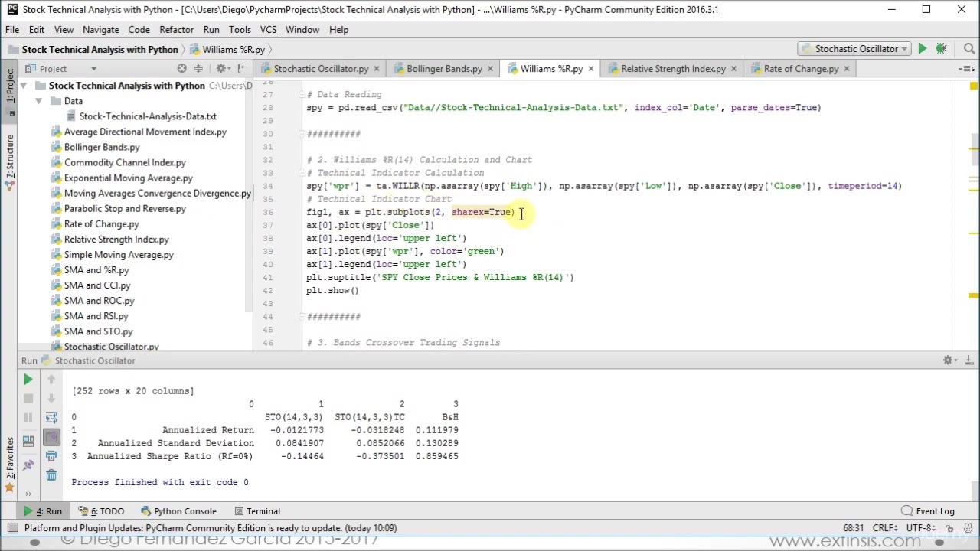Click the Stop process square icon
This screenshot has width=980, height=551.
pos(28,398)
